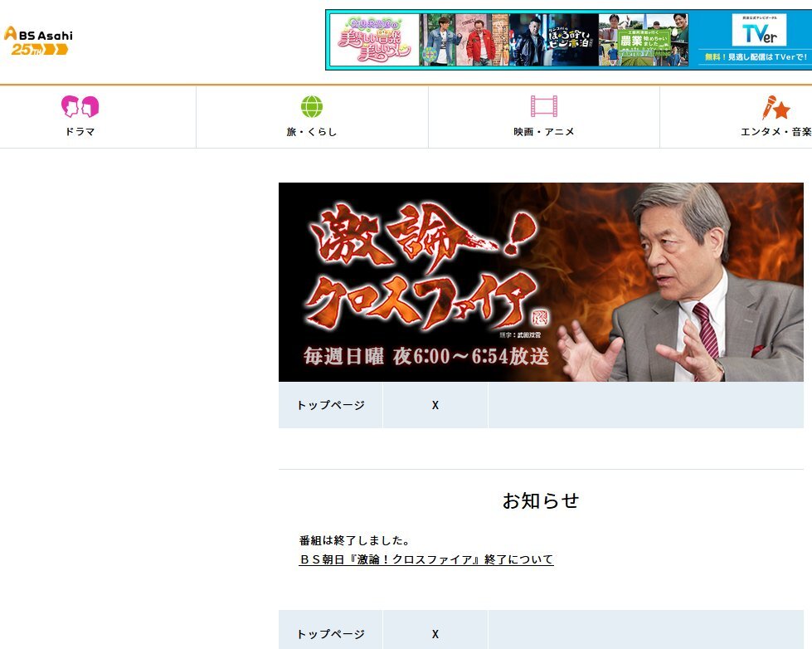The image size is (812, 649).
Task: Click the お知らせ heading
Action: pos(541,500)
